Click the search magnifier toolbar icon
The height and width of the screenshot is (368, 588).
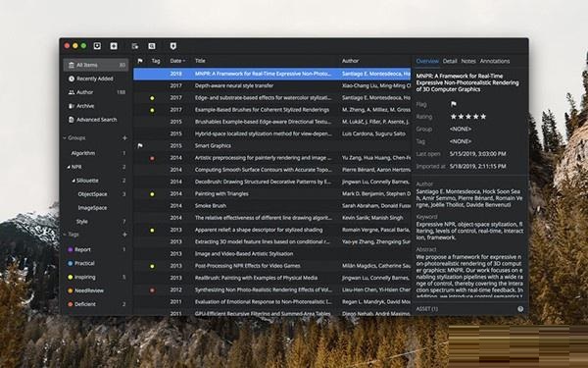tap(152, 46)
